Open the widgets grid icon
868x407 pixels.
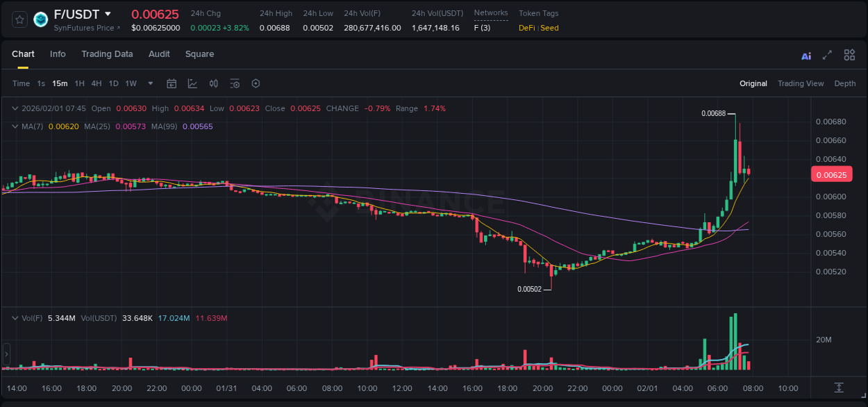coord(849,54)
